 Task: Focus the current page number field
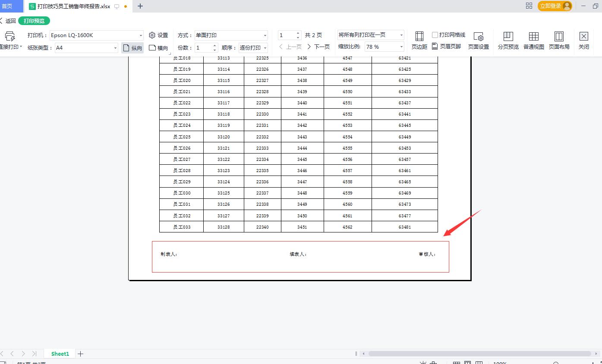coord(287,35)
